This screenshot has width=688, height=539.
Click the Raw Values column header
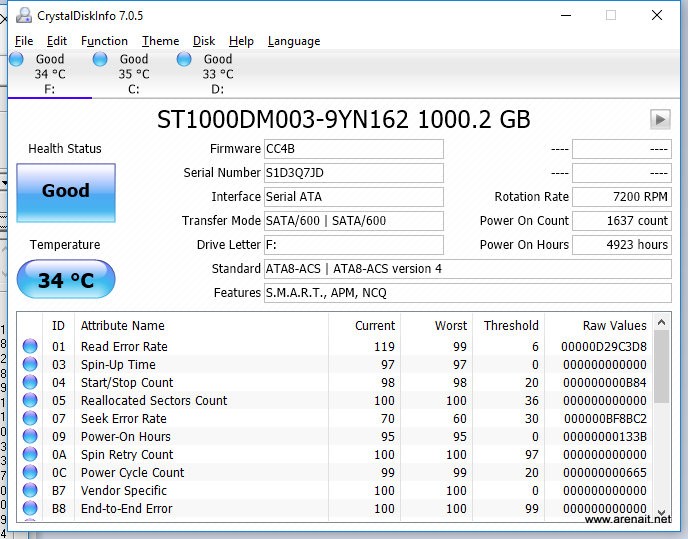click(614, 326)
